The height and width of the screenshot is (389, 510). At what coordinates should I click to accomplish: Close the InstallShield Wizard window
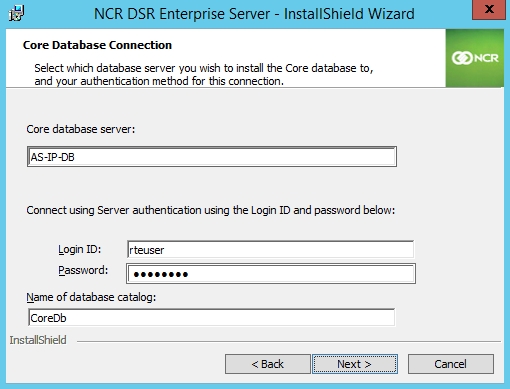click(x=489, y=9)
